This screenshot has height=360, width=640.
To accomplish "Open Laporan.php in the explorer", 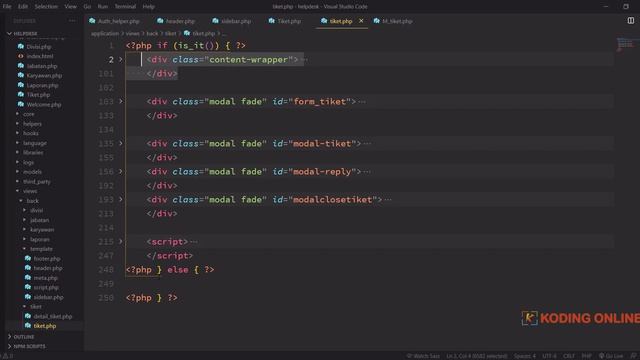I will (x=42, y=85).
